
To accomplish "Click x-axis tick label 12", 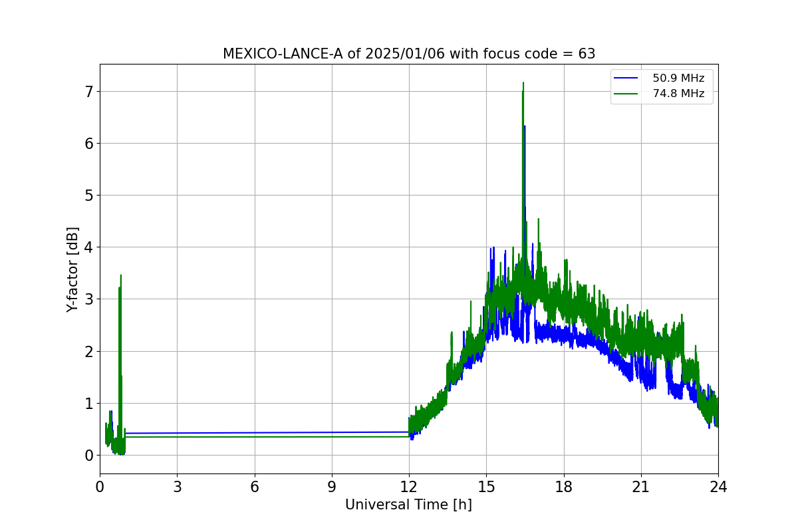I will pyautogui.click(x=409, y=487).
